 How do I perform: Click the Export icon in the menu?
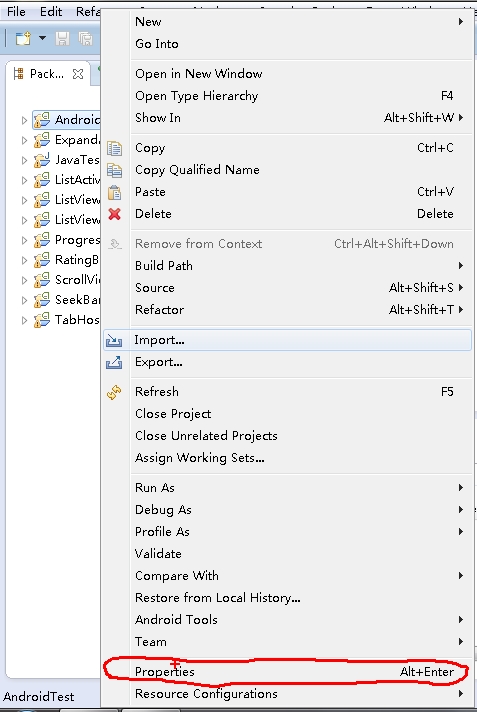point(114,362)
